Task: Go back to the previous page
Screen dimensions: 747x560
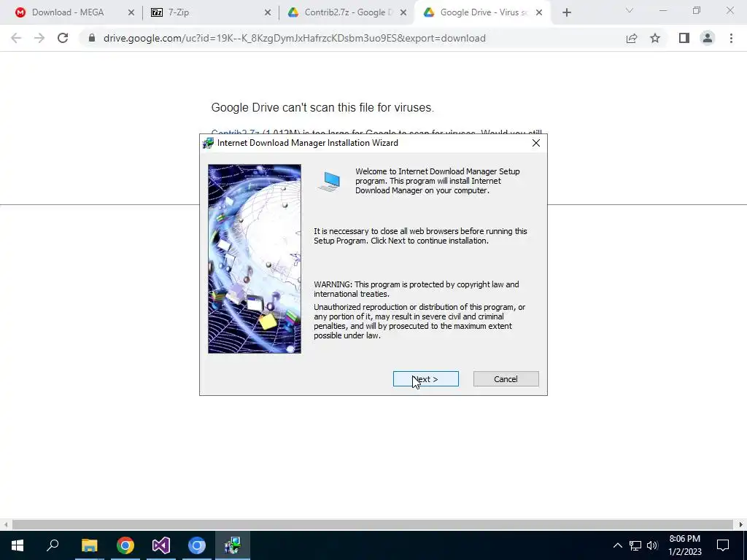Action: click(16, 38)
